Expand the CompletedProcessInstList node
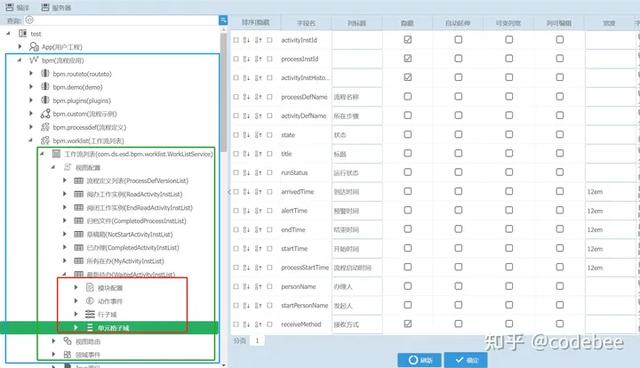The width and height of the screenshot is (640, 368). coord(64,221)
